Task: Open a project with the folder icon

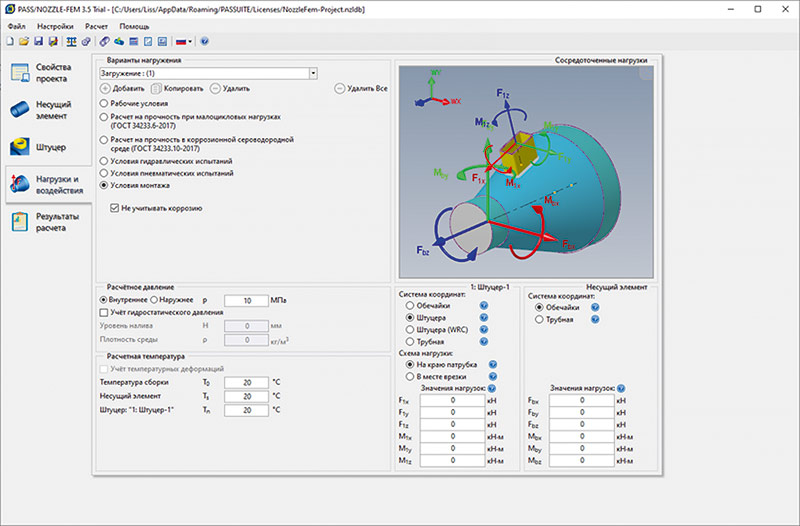Action: (x=23, y=41)
